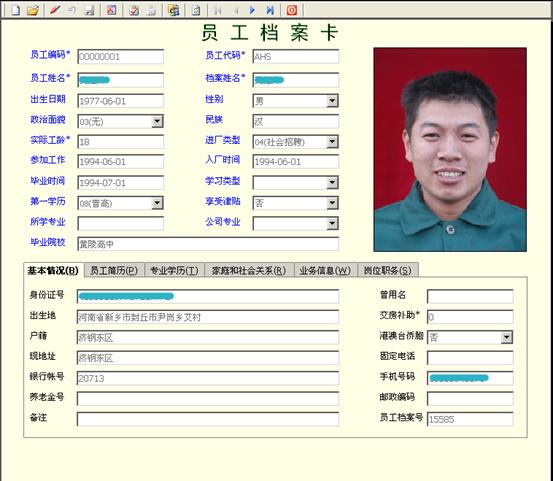Expand the 政治面貌 dropdown arrow
The height and width of the screenshot is (481, 553).
tap(157, 121)
